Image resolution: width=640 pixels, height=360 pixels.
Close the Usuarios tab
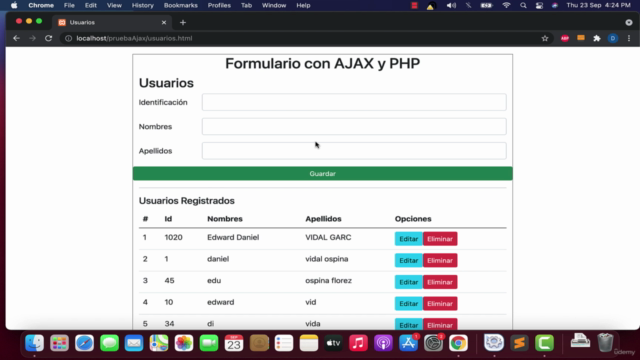(x=164, y=22)
